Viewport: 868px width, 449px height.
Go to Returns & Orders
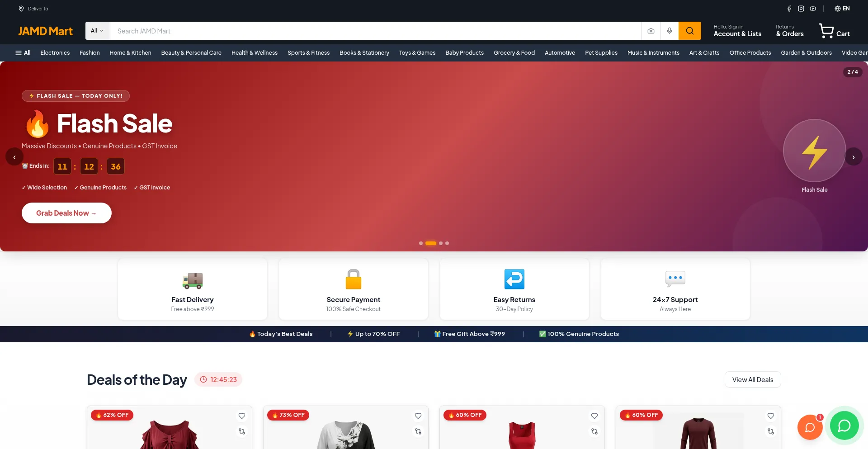pyautogui.click(x=790, y=31)
